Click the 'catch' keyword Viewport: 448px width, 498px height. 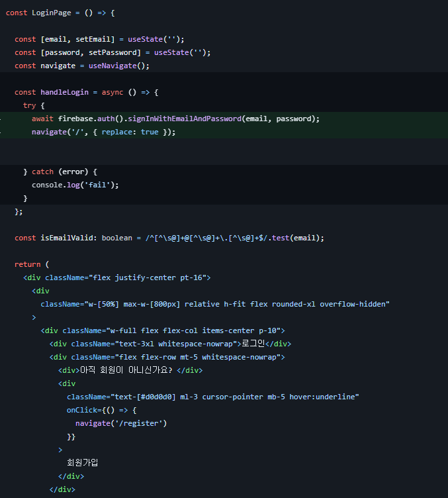coord(42,172)
